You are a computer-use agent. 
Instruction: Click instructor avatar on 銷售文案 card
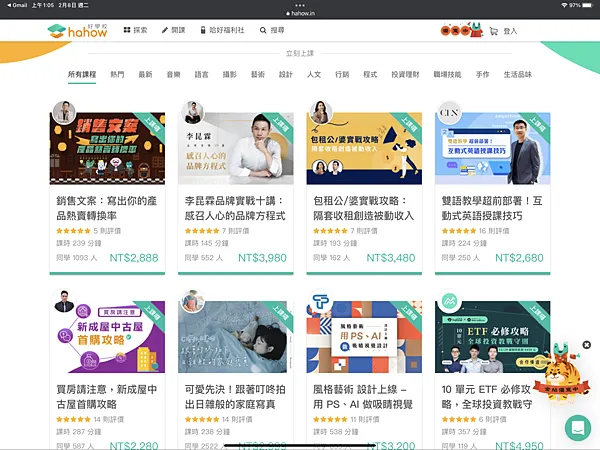pyautogui.click(x=64, y=112)
